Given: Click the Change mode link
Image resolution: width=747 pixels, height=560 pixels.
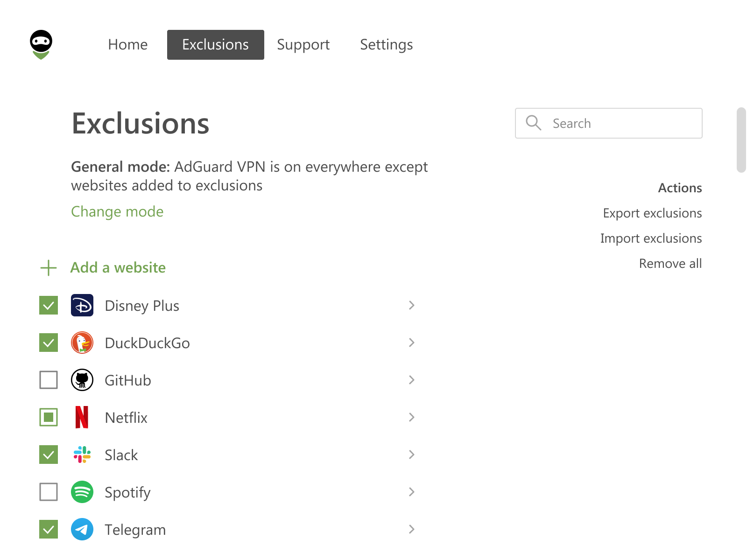Looking at the screenshot, I should coord(117,212).
